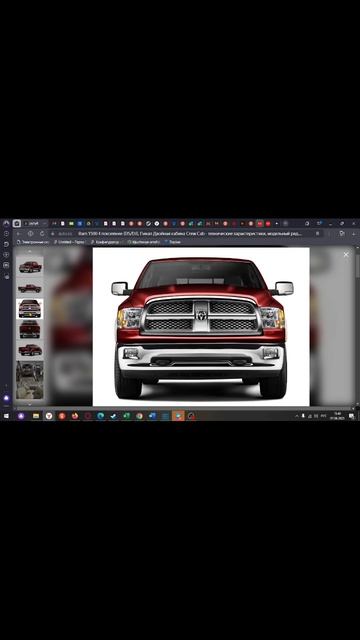Launch Microsoft Edge from the taskbar
The image size is (360, 640).
click(x=100, y=416)
